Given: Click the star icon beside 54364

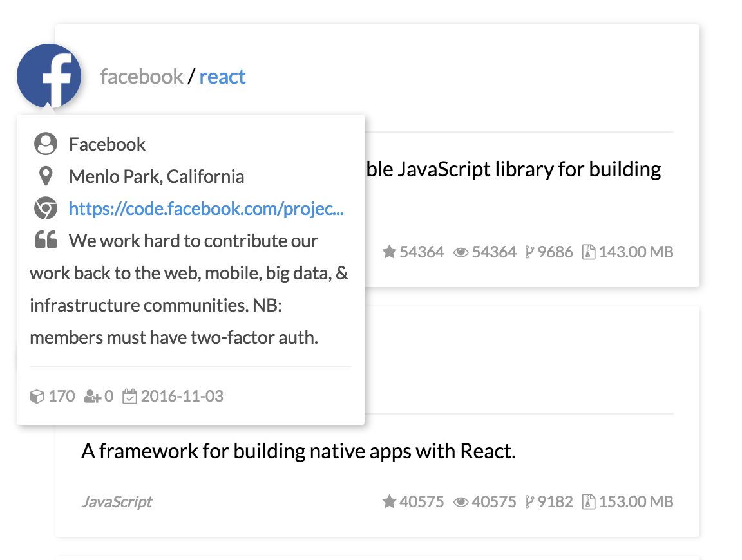Looking at the screenshot, I should pyautogui.click(x=389, y=252).
